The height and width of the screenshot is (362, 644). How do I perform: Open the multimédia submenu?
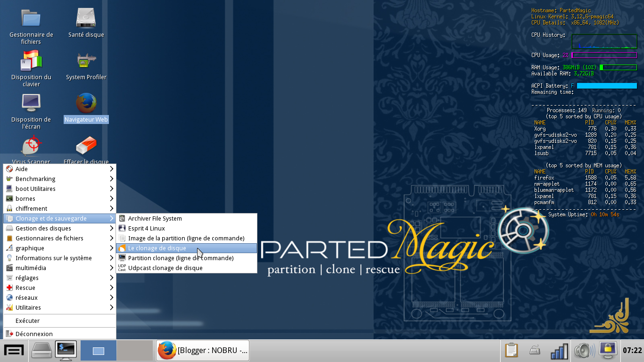point(59,268)
